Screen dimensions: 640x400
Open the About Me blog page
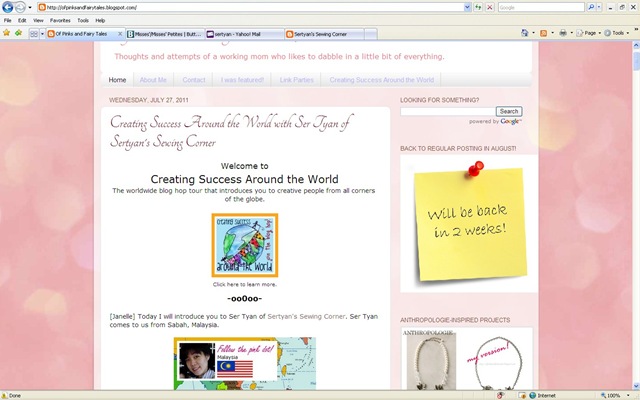(x=153, y=80)
